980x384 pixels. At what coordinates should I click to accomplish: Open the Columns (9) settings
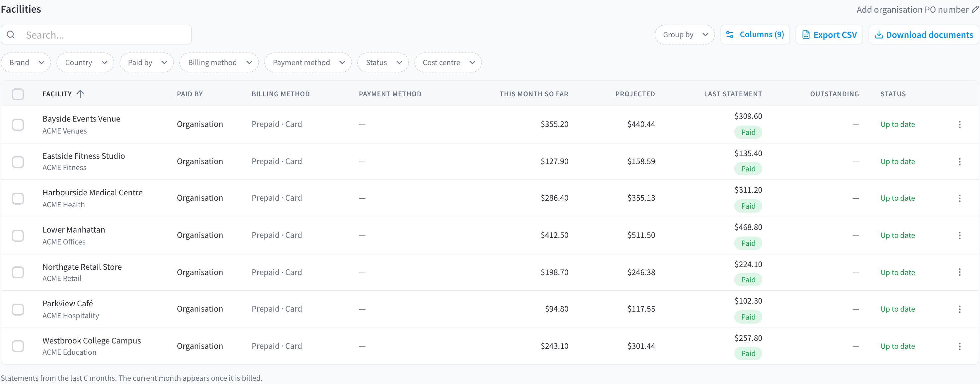tap(755, 35)
